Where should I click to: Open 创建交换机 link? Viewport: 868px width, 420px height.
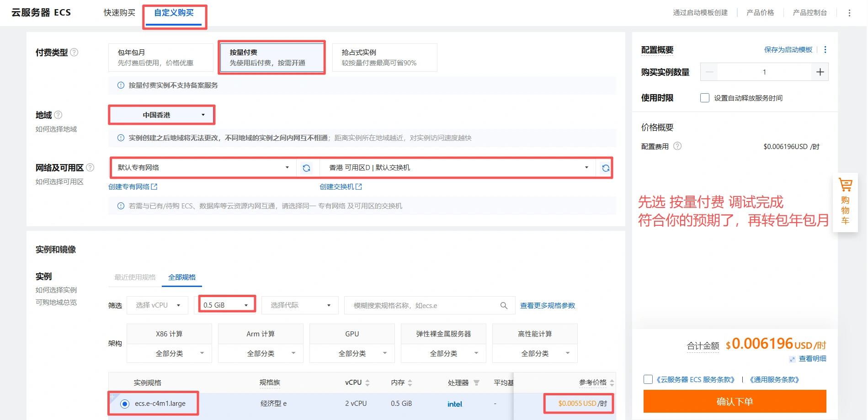coord(341,186)
